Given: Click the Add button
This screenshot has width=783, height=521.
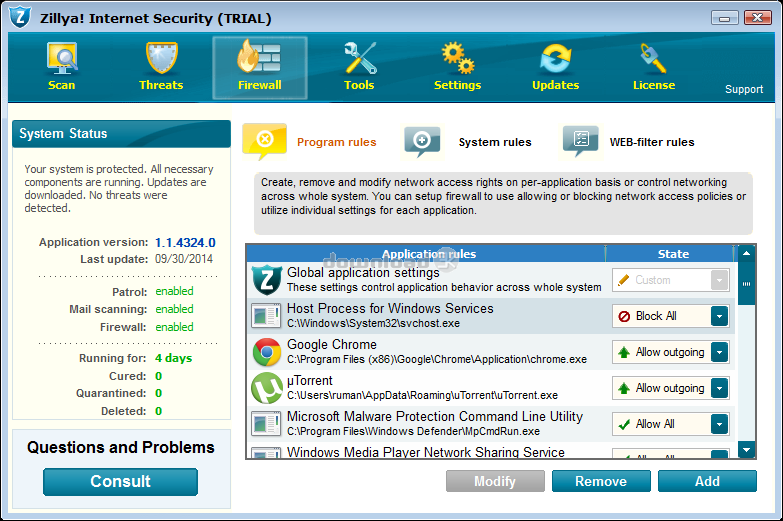Looking at the screenshot, I should point(707,481).
